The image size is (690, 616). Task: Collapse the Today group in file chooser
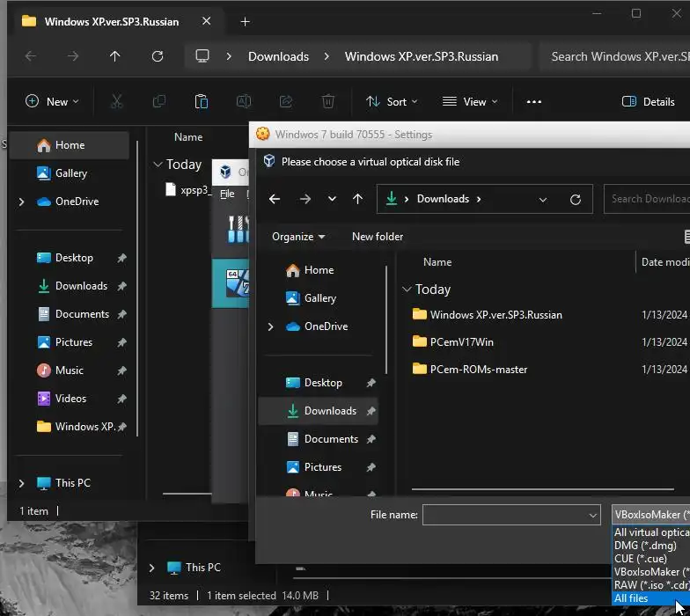pyautogui.click(x=407, y=289)
